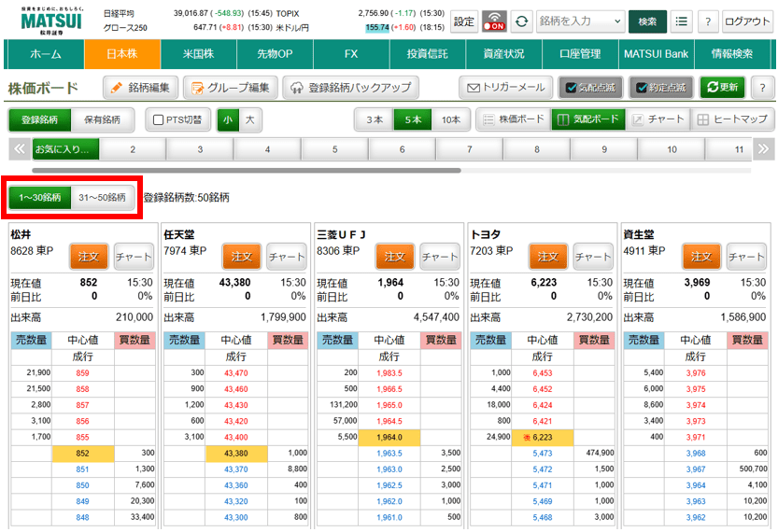Go to next group page arrow
The height and width of the screenshot is (532, 778).
coord(763,148)
